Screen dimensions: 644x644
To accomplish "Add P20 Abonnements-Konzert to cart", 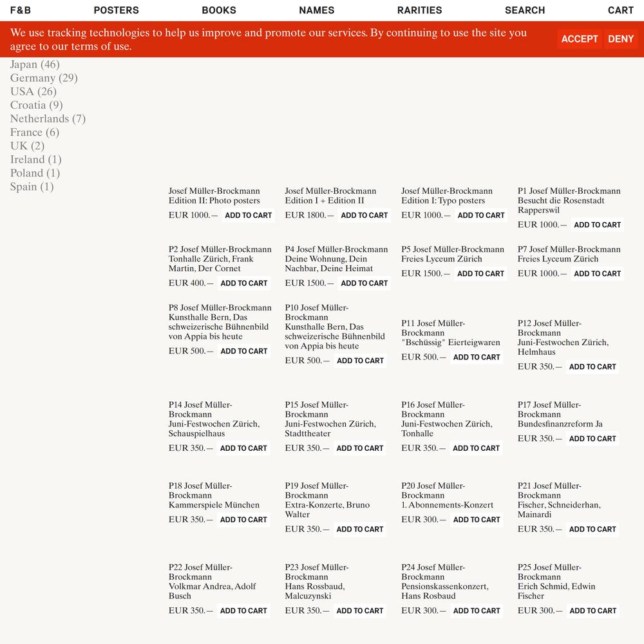I will tap(477, 520).
